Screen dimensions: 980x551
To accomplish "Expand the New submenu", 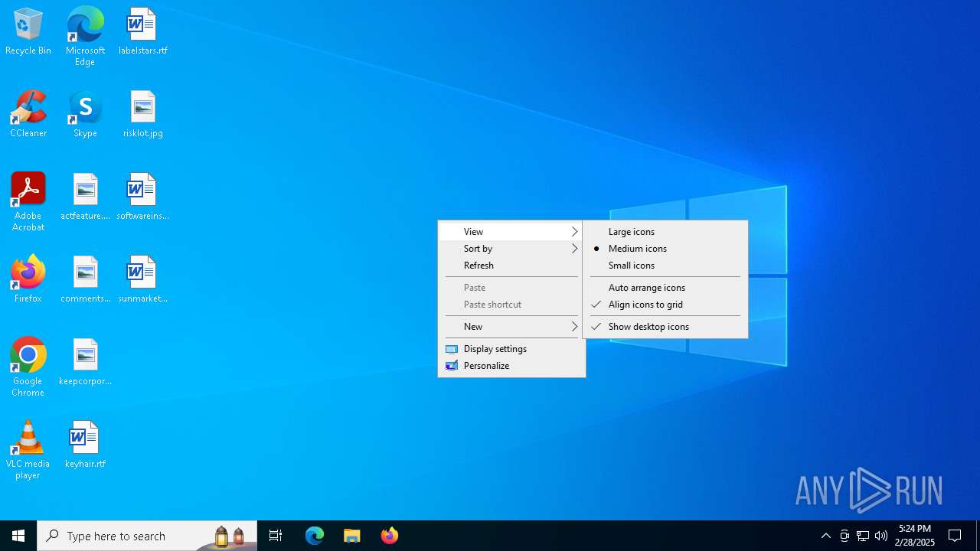I will pyautogui.click(x=511, y=327).
